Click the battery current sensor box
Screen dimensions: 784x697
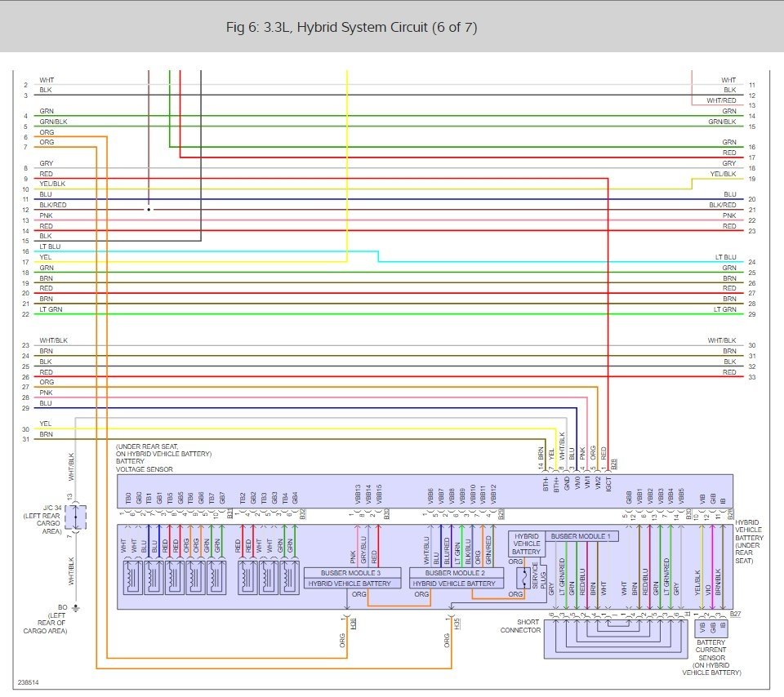711,628
